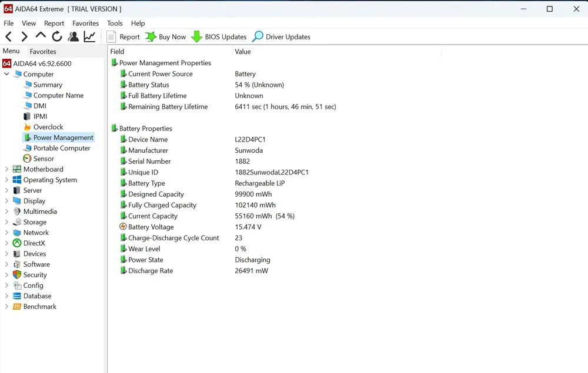Click the Devices icon in tree

[x=17, y=254]
